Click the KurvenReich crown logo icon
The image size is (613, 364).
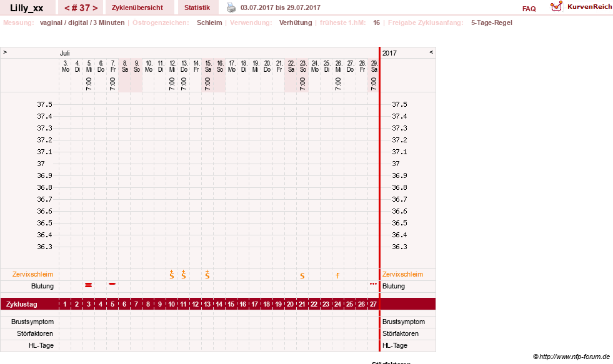[x=556, y=6]
